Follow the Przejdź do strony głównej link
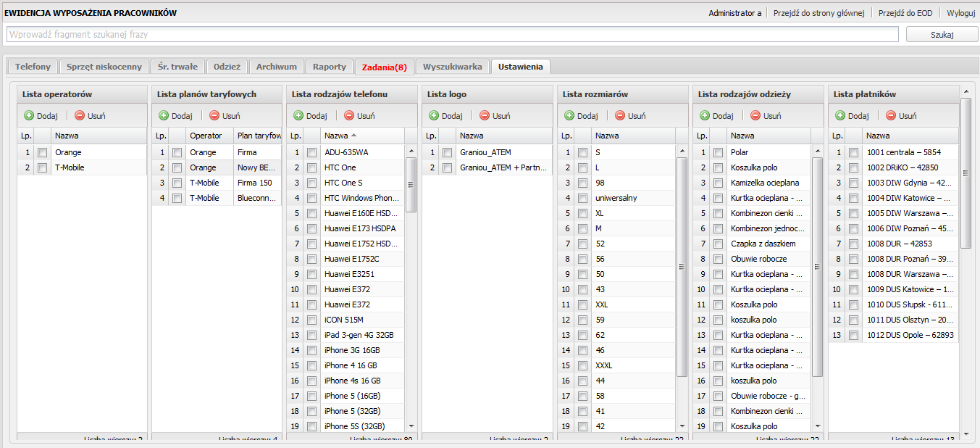The height and width of the screenshot is (448, 980). pyautogui.click(x=819, y=13)
